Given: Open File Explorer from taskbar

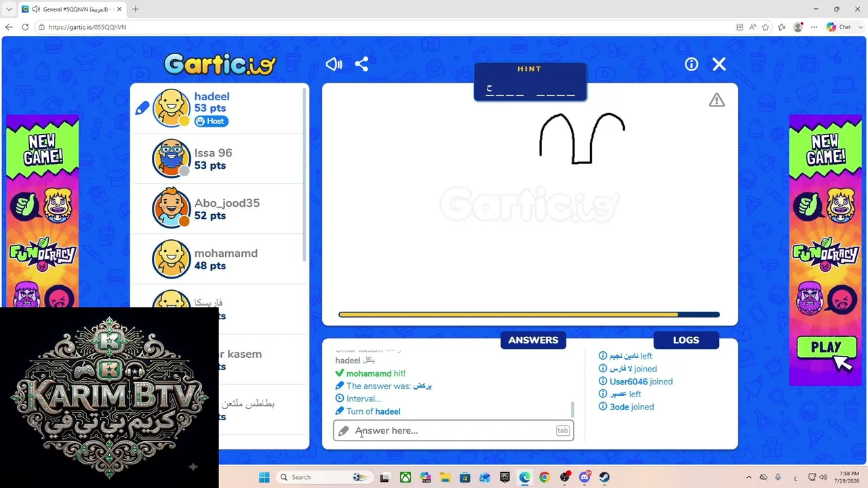Looking at the screenshot, I should click(x=445, y=477).
